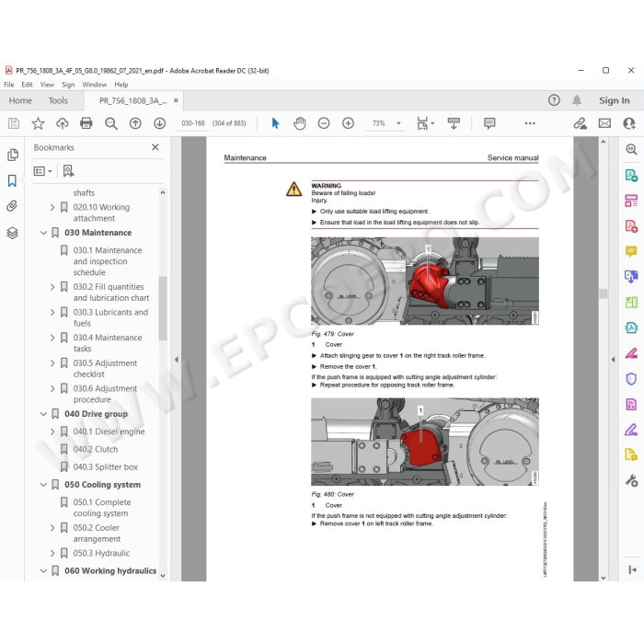Find current bookmark icon in Bookmarks panel
Screen dimensions: 644x644
pyautogui.click(x=69, y=171)
